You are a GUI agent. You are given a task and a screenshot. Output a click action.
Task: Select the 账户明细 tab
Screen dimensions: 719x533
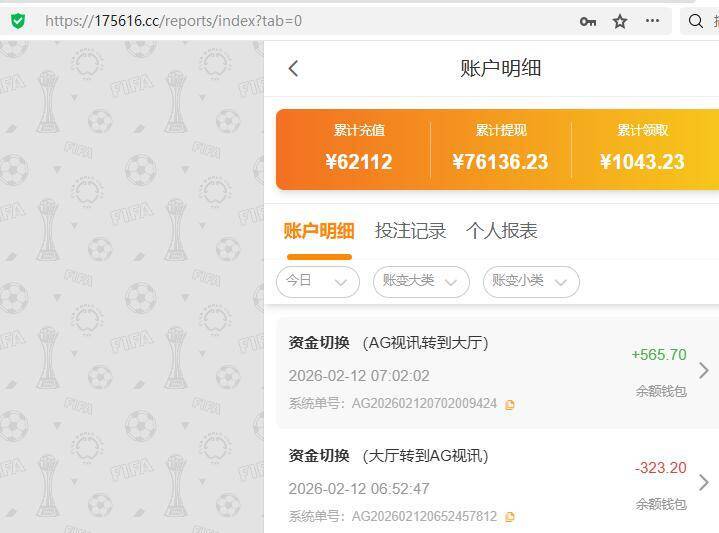coord(318,231)
